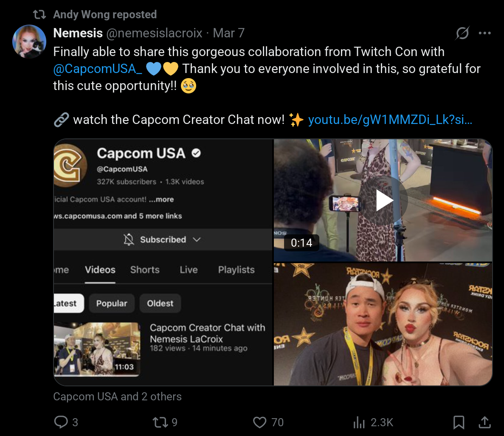Click the Nemesis display name

(78, 33)
